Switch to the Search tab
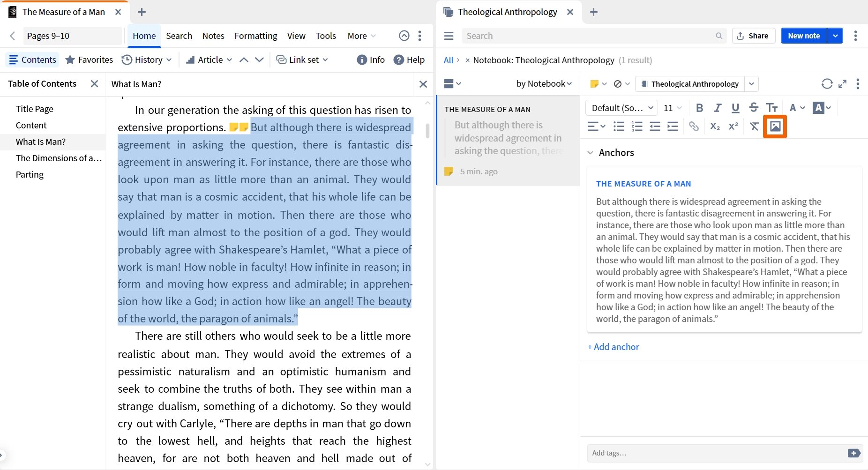The width and height of the screenshot is (868, 470). point(179,36)
